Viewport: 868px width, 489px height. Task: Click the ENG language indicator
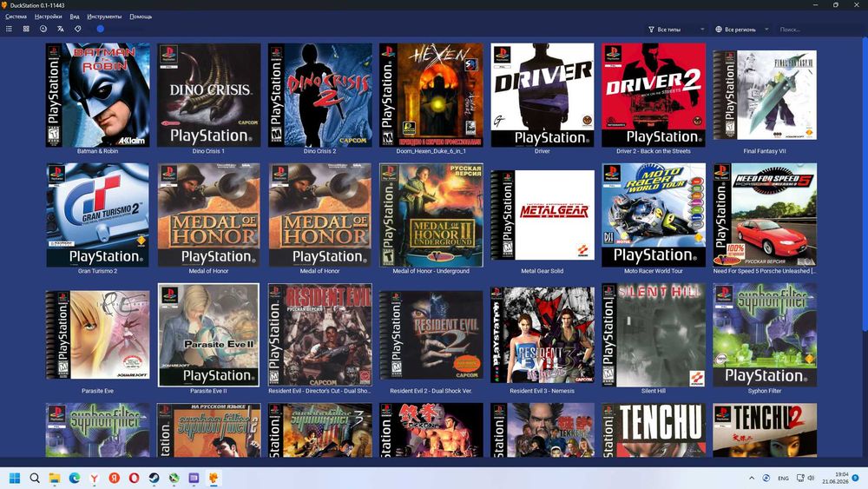783,478
